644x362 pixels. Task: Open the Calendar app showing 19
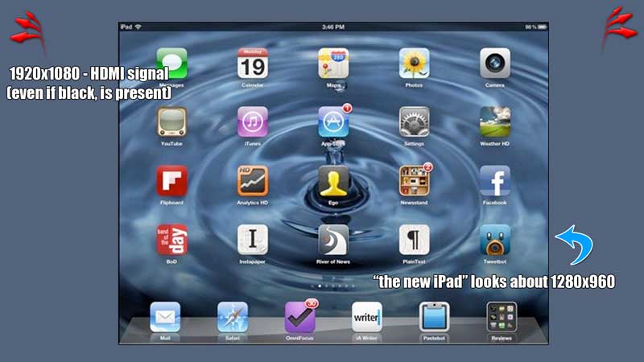tap(253, 64)
